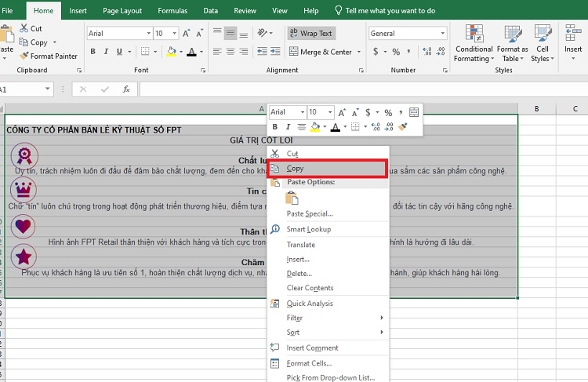Toggle Bold in the mini toolbar

point(275,127)
